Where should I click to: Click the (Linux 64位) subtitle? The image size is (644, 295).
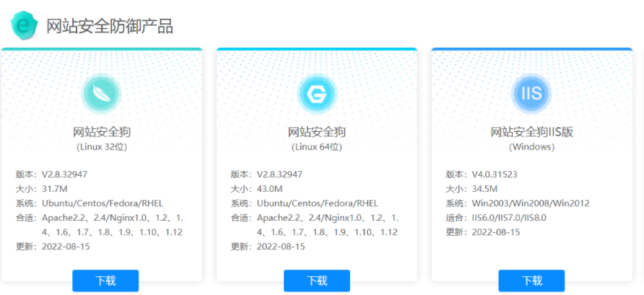[x=317, y=147]
